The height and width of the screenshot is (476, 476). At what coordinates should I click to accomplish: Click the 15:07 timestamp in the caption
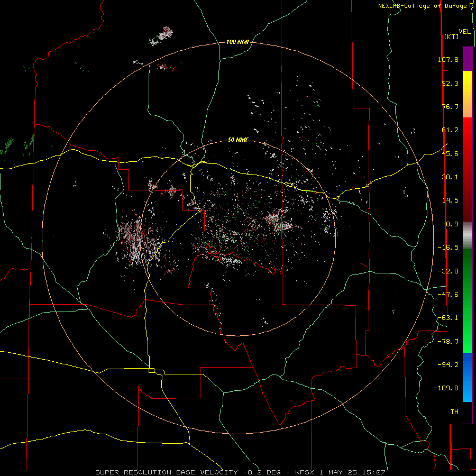(373, 472)
